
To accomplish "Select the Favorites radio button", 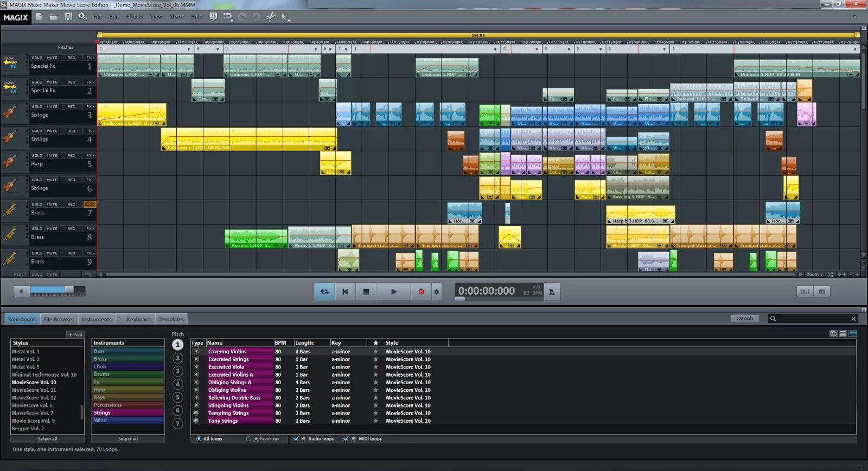I will (x=248, y=438).
